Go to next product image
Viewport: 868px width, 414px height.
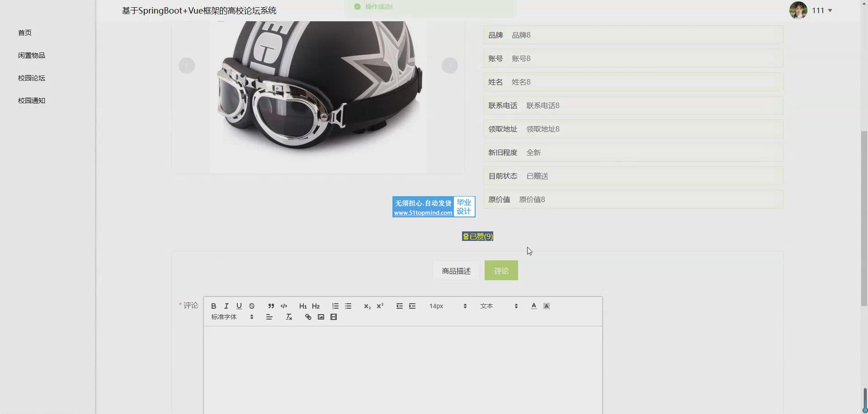[449, 66]
